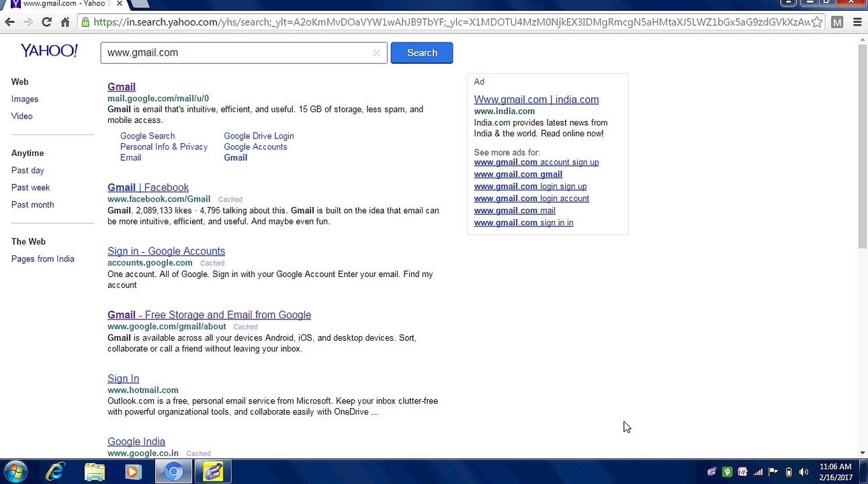The height and width of the screenshot is (484, 868).
Task: Click the page vertical scrollbar thumb
Action: tap(863, 147)
